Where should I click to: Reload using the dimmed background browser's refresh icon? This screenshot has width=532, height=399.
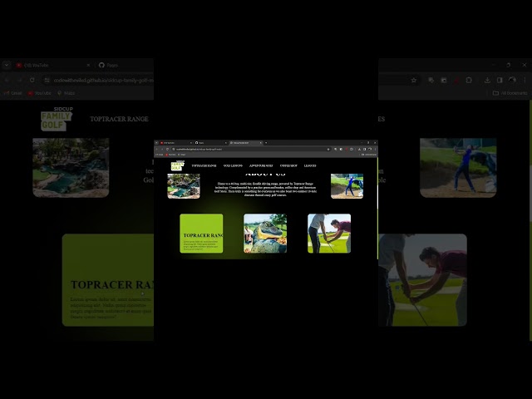click(x=32, y=81)
